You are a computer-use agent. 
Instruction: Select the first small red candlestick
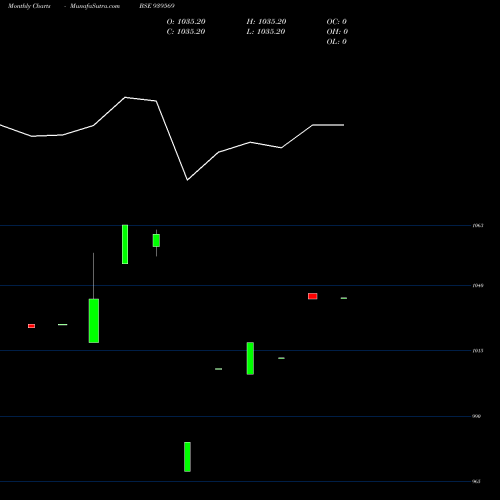(31, 326)
